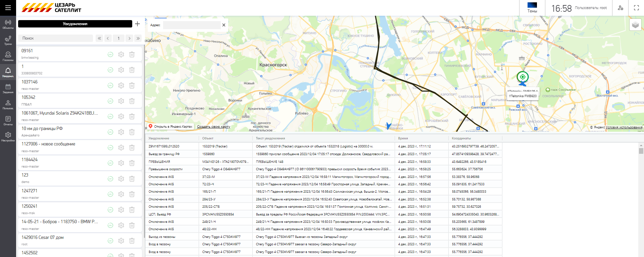Open user account settings icon
Image resolution: width=644 pixels, height=257 pixels.
pos(621,8)
